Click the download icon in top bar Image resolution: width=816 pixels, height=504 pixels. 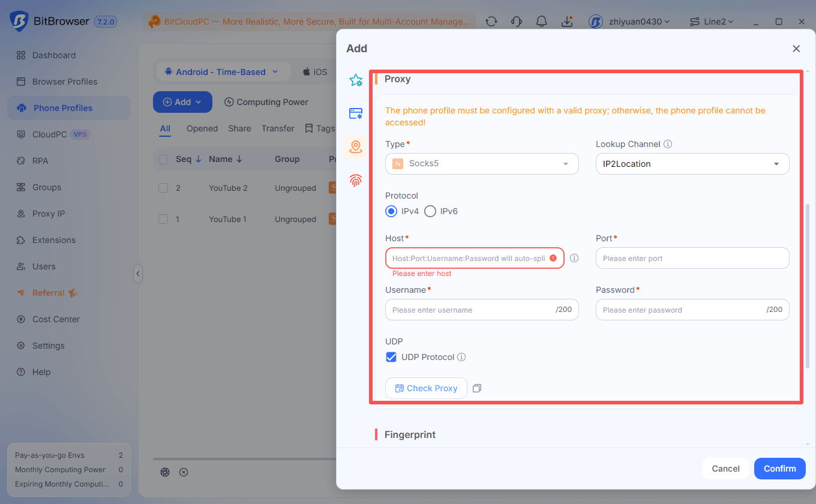pyautogui.click(x=567, y=22)
